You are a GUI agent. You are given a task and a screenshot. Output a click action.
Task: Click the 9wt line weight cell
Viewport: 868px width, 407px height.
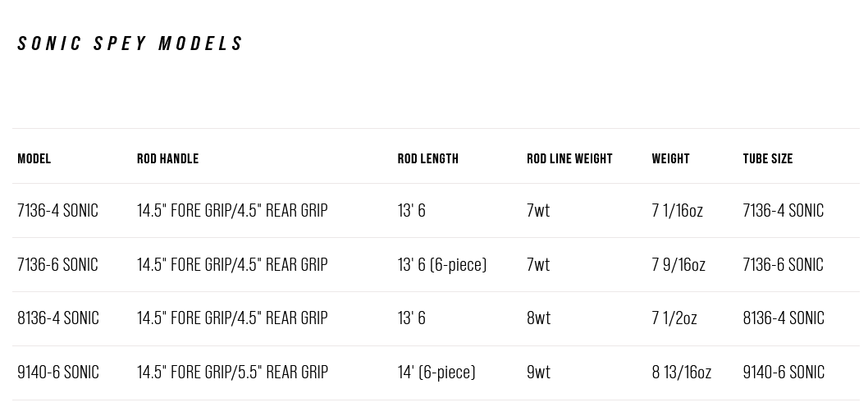point(538,373)
